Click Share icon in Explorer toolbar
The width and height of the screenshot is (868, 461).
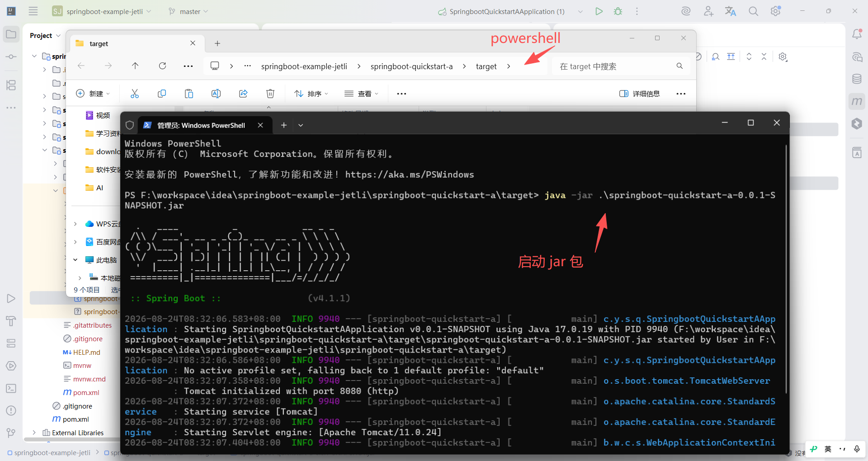pos(243,94)
